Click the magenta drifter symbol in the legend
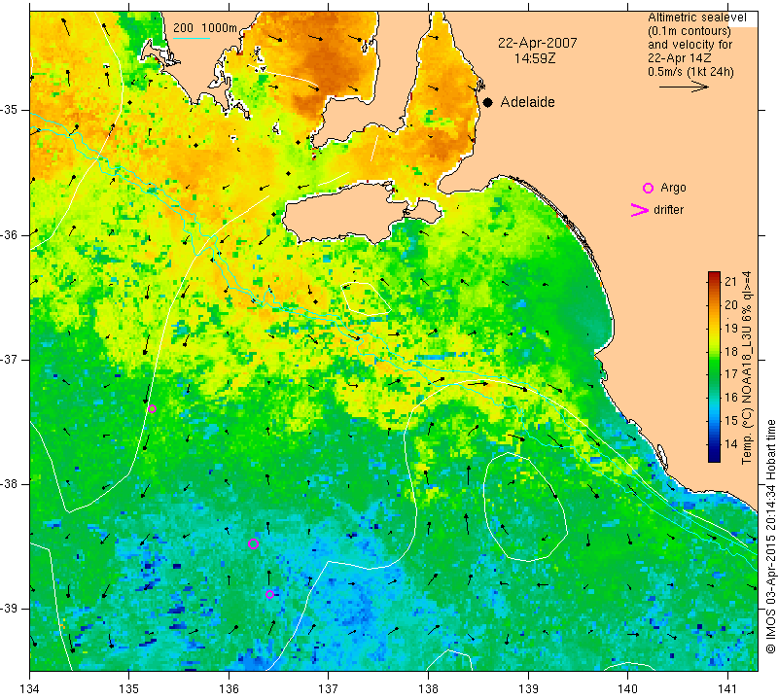 (640, 210)
